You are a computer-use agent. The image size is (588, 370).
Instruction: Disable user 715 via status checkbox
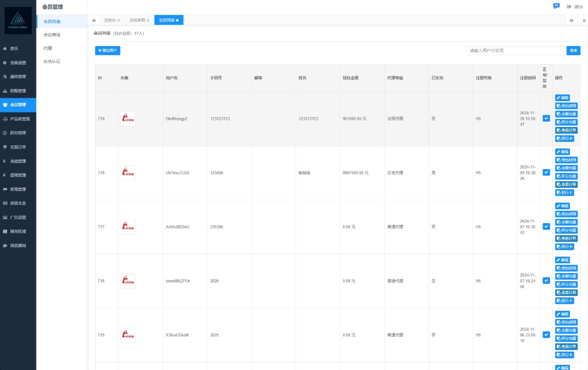coord(546,335)
